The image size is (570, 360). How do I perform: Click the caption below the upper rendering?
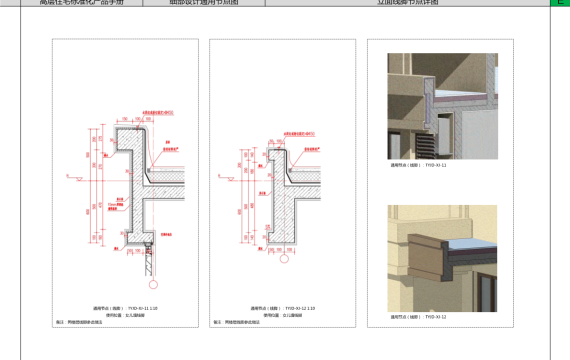click(x=418, y=165)
